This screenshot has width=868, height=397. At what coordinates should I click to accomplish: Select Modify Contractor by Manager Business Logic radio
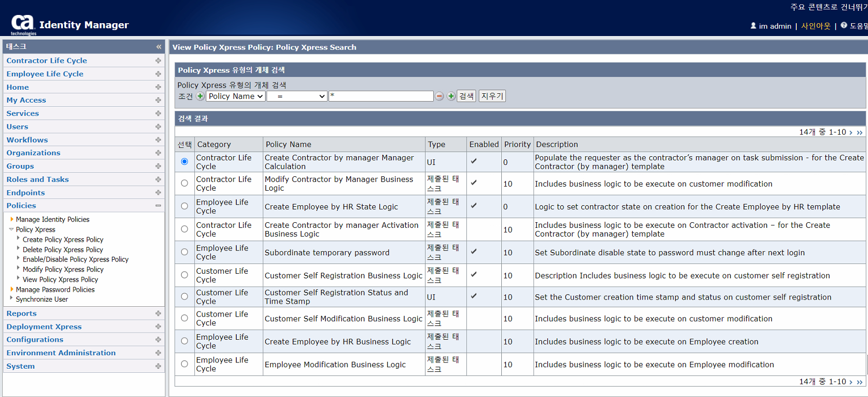pyautogui.click(x=184, y=183)
